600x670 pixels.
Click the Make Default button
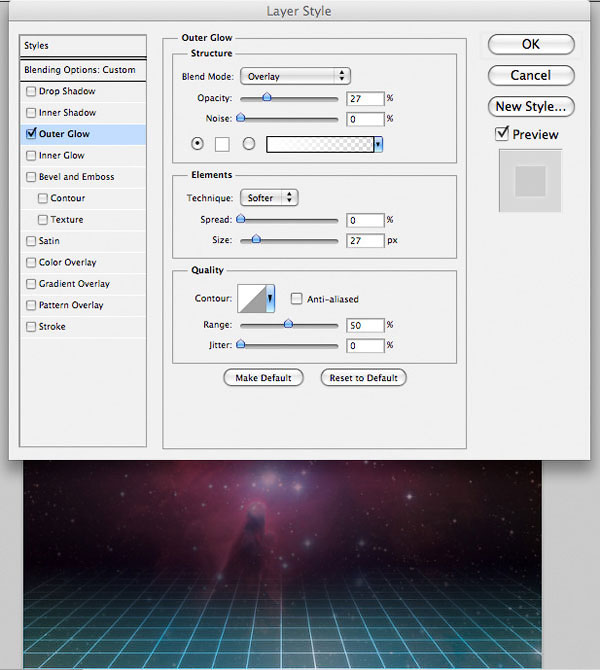(x=263, y=378)
